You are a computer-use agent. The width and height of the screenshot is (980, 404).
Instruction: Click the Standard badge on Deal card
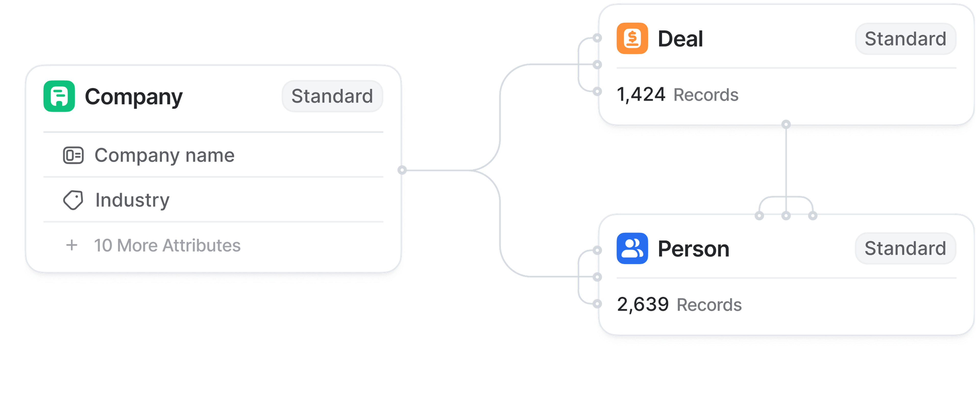(x=905, y=39)
